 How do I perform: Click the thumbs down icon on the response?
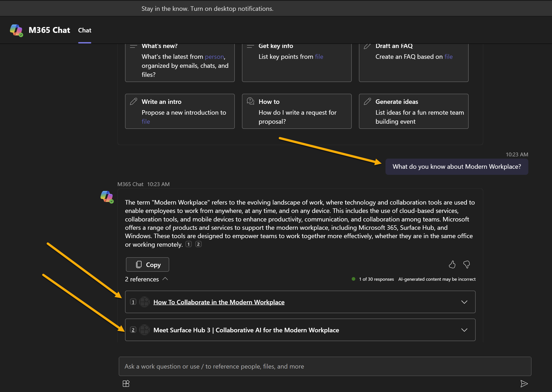467,264
